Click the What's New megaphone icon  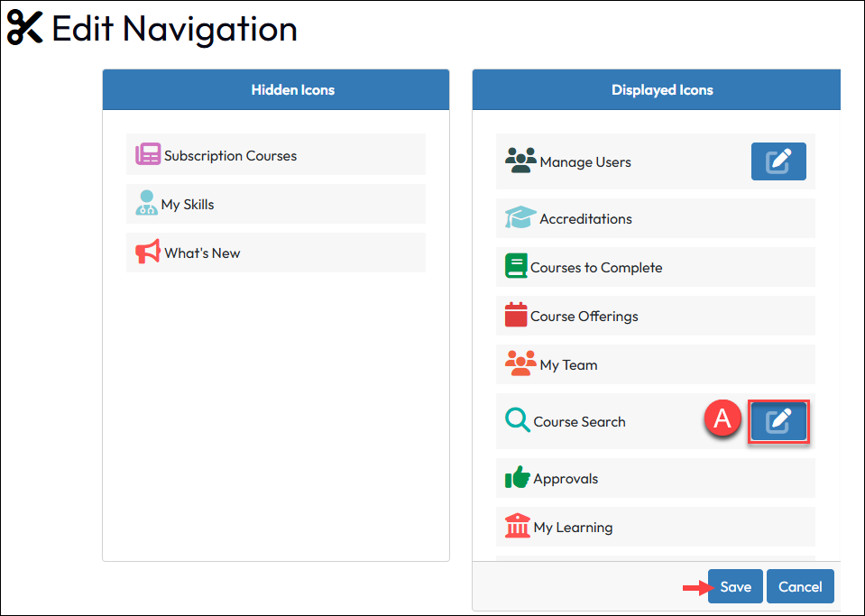coord(148,252)
